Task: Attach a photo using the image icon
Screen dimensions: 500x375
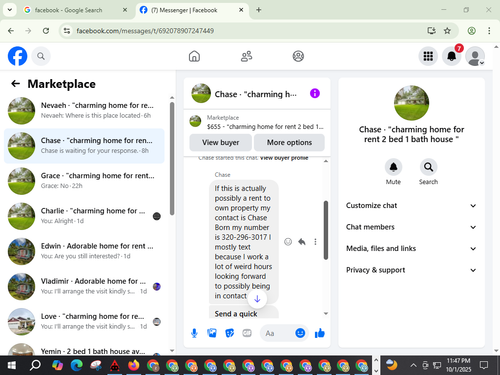Action: tap(212, 333)
